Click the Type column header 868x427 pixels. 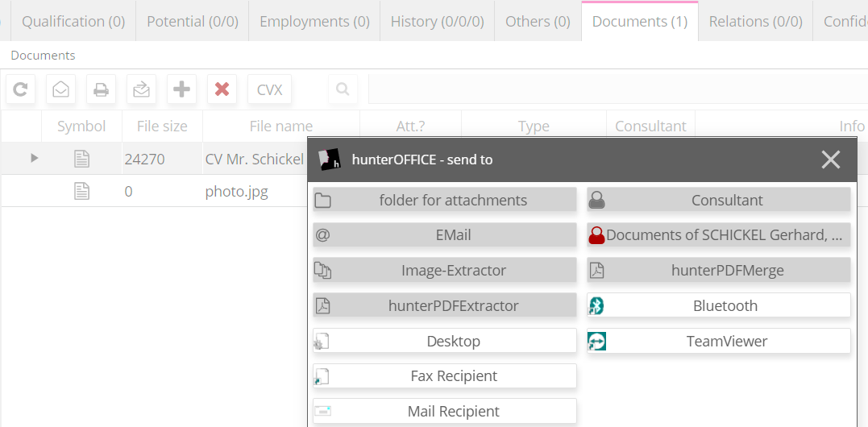click(534, 126)
